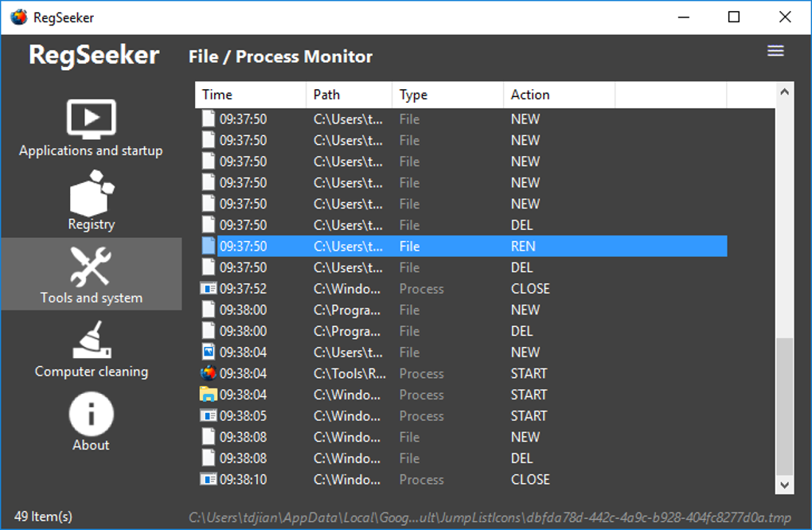Select the selected REN row's time 09:37:50
Screen dimensions: 812x530
[243, 247]
